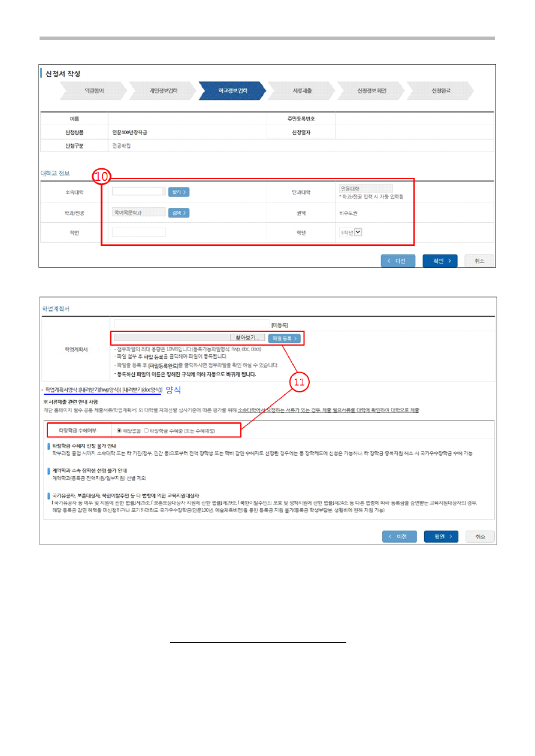This screenshot has width=535, height=756.
Task: Click 확인 in the university info form
Action: (440, 261)
